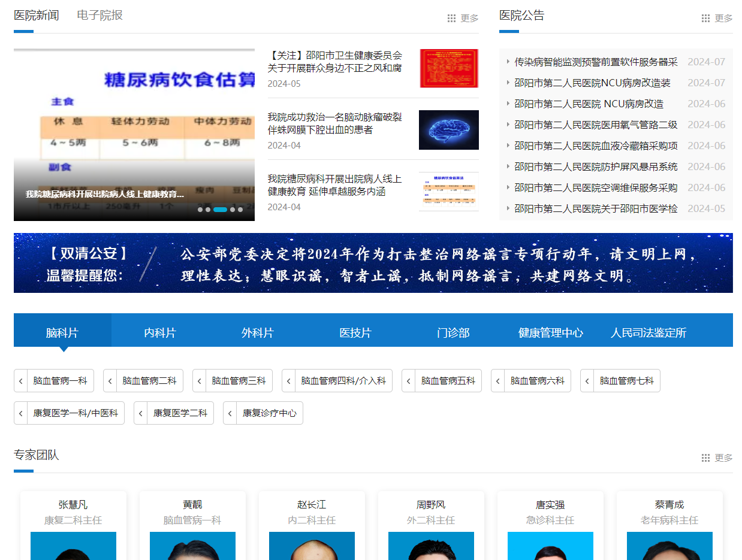Open expert card for 黄靓

pos(192,526)
